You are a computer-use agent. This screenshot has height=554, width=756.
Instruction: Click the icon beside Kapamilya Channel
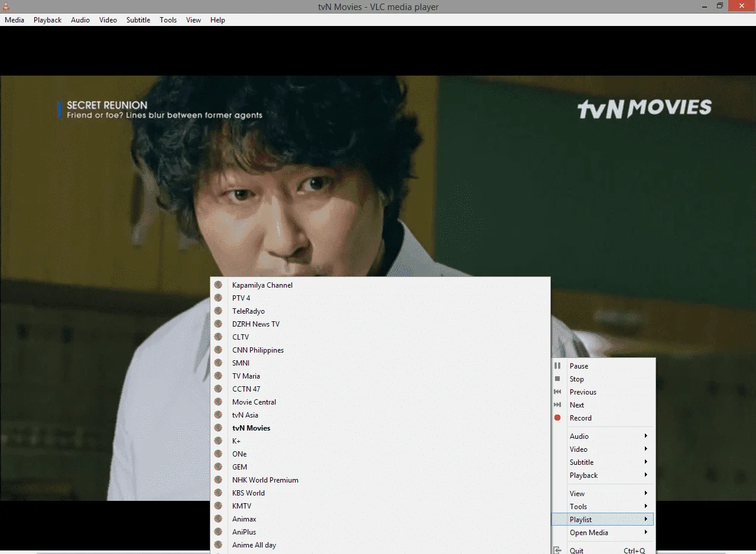pyautogui.click(x=218, y=285)
